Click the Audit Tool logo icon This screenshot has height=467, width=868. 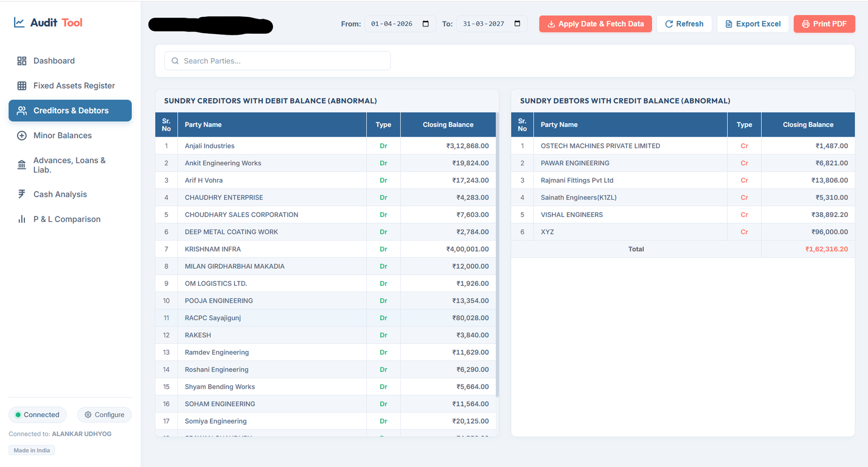[19, 23]
